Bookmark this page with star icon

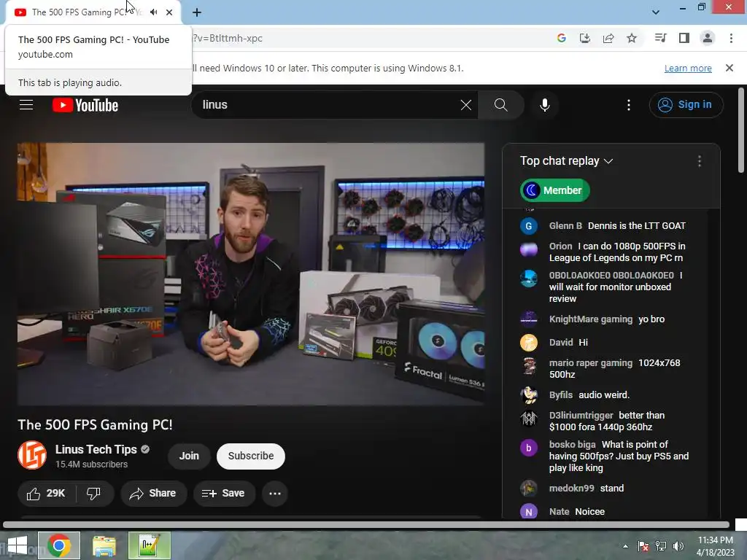(632, 38)
